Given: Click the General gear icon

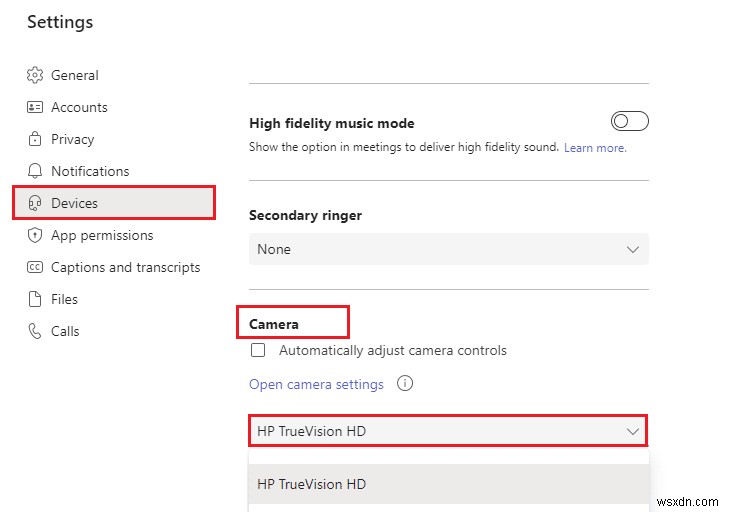Looking at the screenshot, I should [x=35, y=75].
